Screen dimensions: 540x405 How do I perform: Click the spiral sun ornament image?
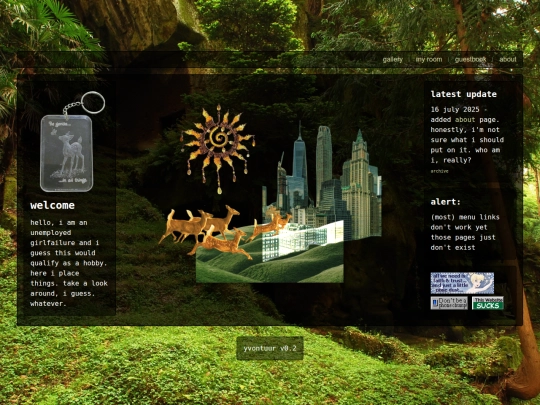(x=218, y=149)
